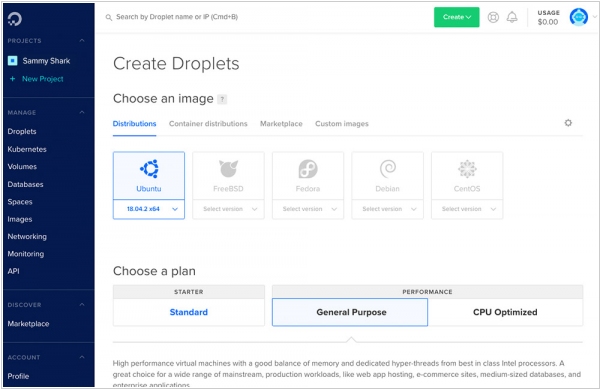The width and height of the screenshot is (600, 389).
Task: Select the Fedora distribution icon
Action: (308, 169)
